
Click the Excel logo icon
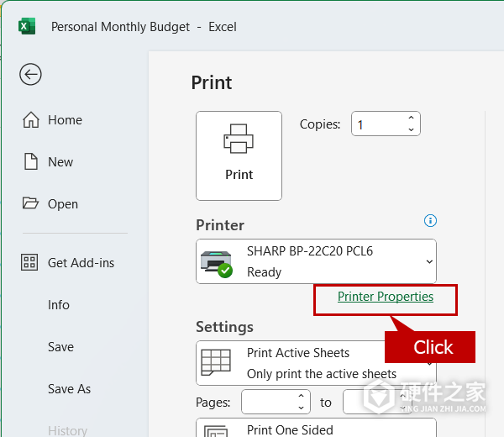[x=27, y=26]
